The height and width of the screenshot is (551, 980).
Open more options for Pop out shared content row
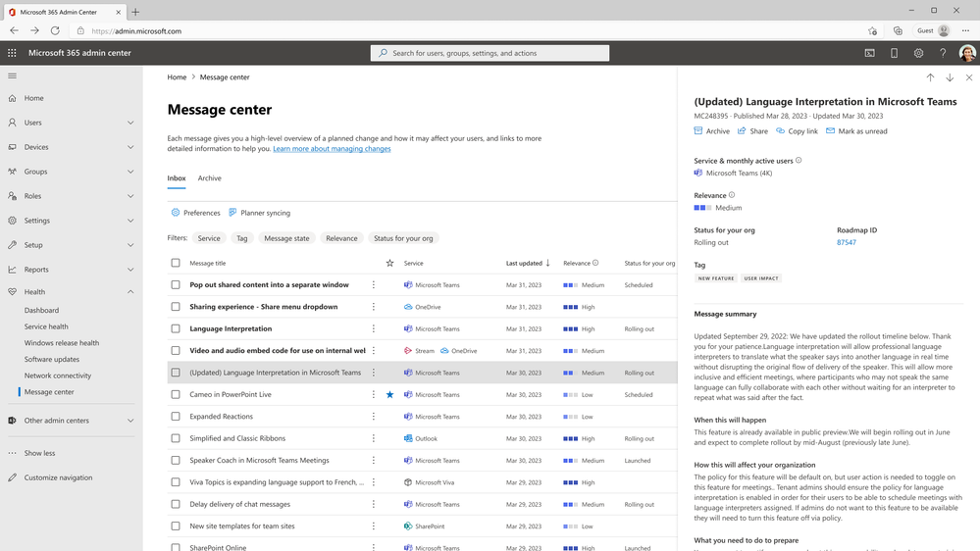tap(374, 285)
